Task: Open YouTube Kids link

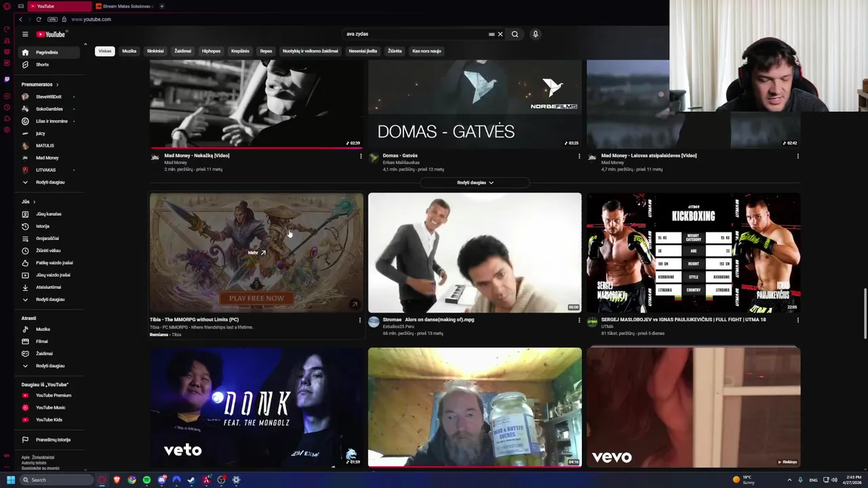Action: click(49, 420)
